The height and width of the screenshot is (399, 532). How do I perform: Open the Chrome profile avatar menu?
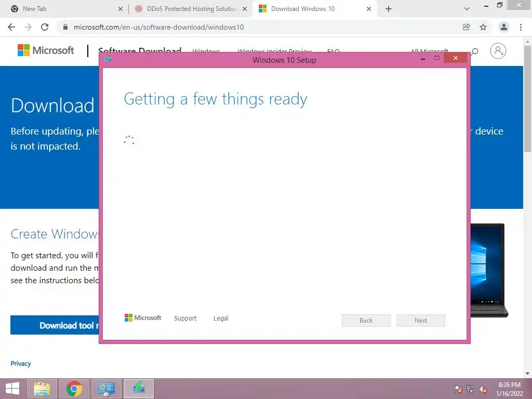(x=504, y=27)
